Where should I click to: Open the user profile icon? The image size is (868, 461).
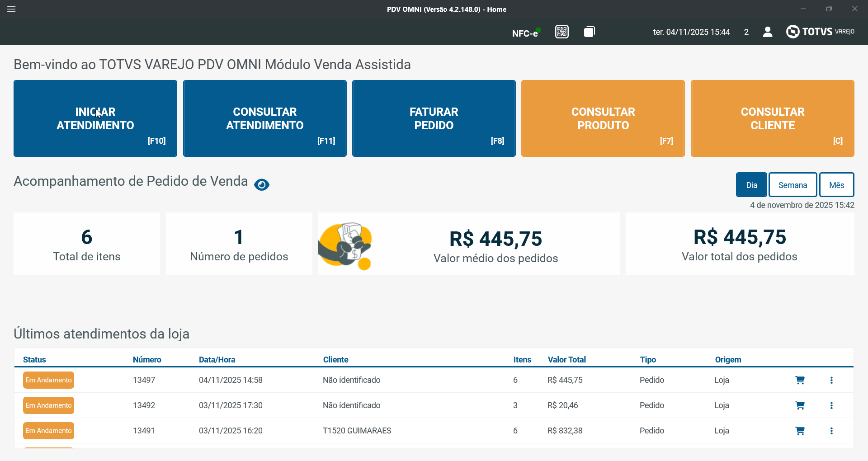[768, 32]
